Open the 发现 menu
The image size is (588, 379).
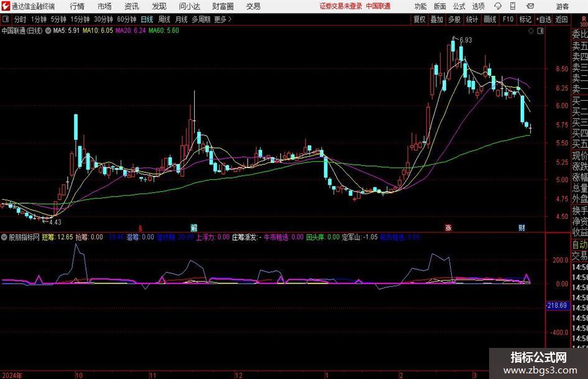[x=159, y=6]
